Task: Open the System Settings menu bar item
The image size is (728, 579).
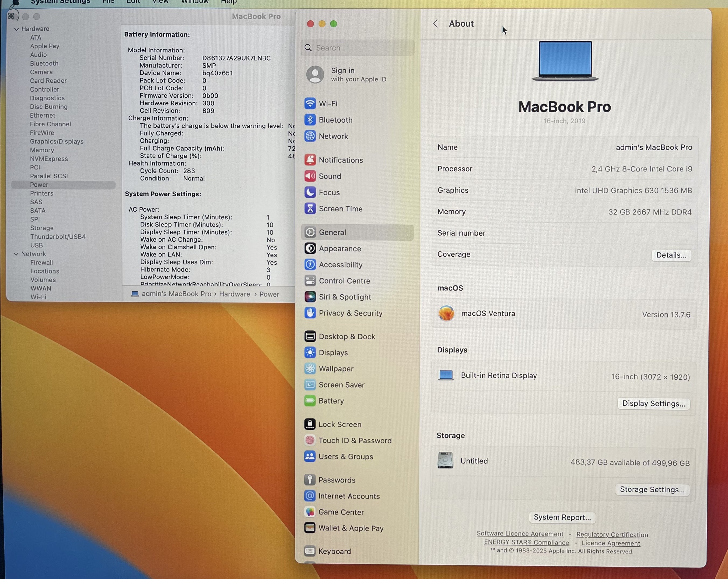Action: point(60,2)
